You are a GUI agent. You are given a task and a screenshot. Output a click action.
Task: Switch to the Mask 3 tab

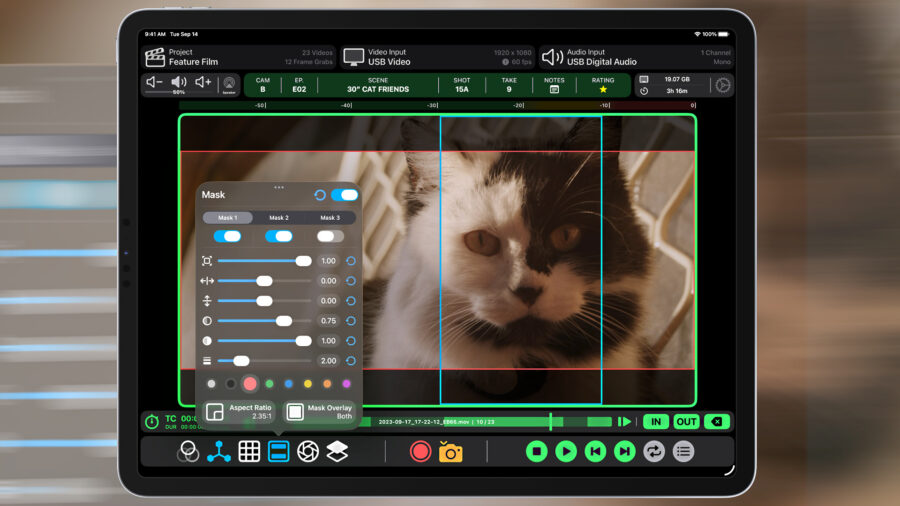(330, 217)
